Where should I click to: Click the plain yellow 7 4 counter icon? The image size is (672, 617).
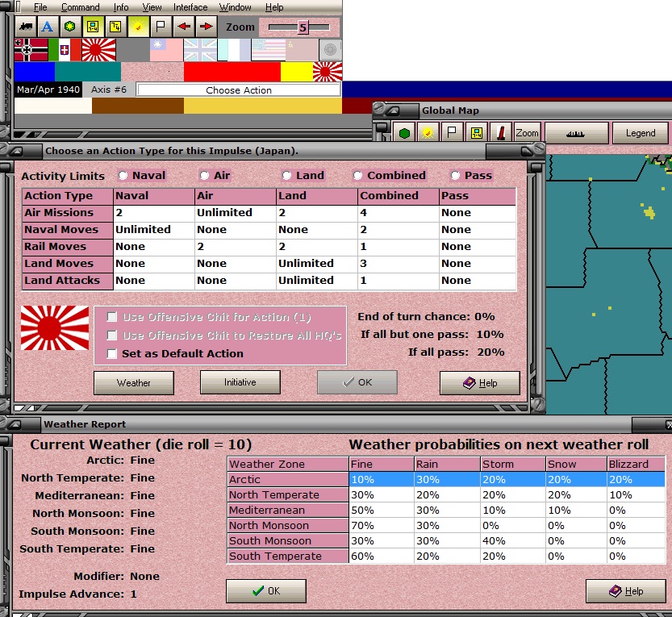[115, 27]
